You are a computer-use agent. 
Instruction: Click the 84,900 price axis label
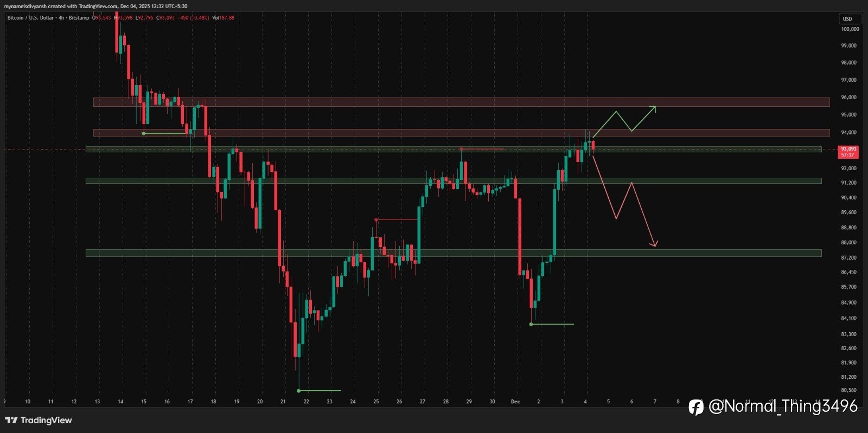(849, 302)
